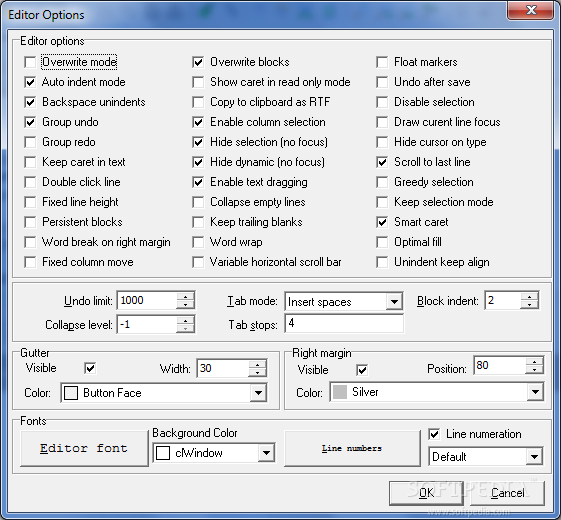
Task: Uncheck Hide selection (no focus)
Action: (x=198, y=142)
